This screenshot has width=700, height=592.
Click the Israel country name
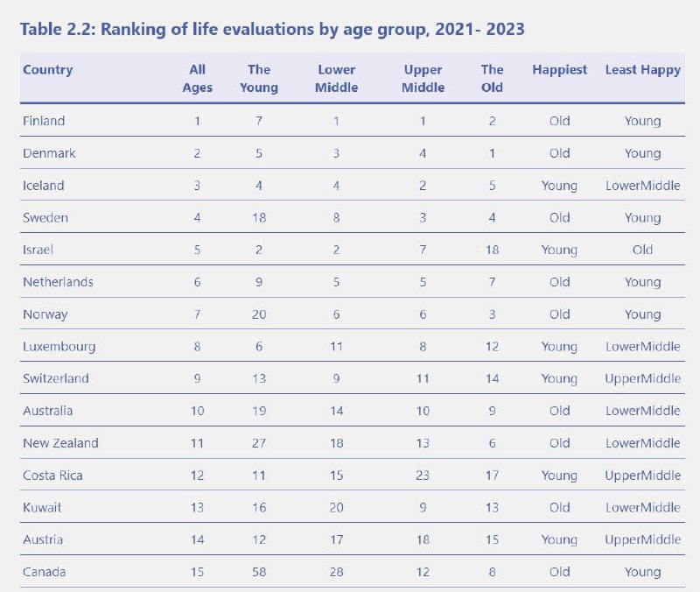(x=38, y=250)
